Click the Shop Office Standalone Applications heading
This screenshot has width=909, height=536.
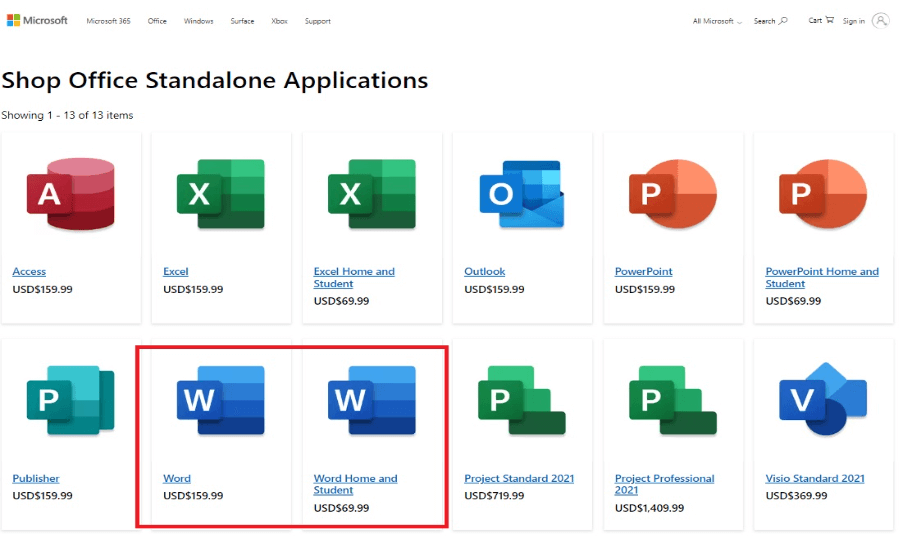tap(214, 81)
